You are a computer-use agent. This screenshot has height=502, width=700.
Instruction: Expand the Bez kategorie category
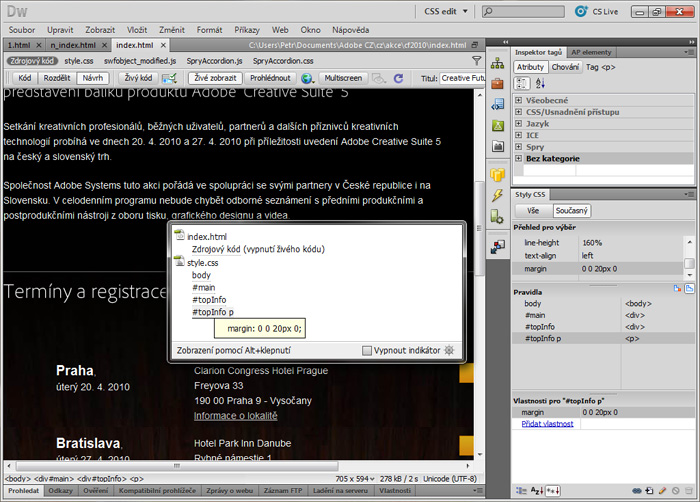tap(518, 158)
